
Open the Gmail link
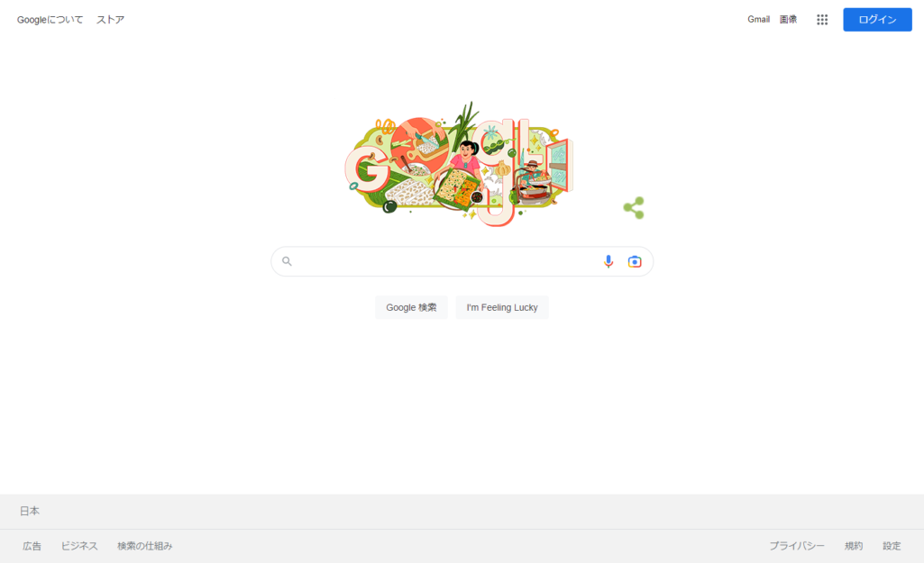pos(758,20)
